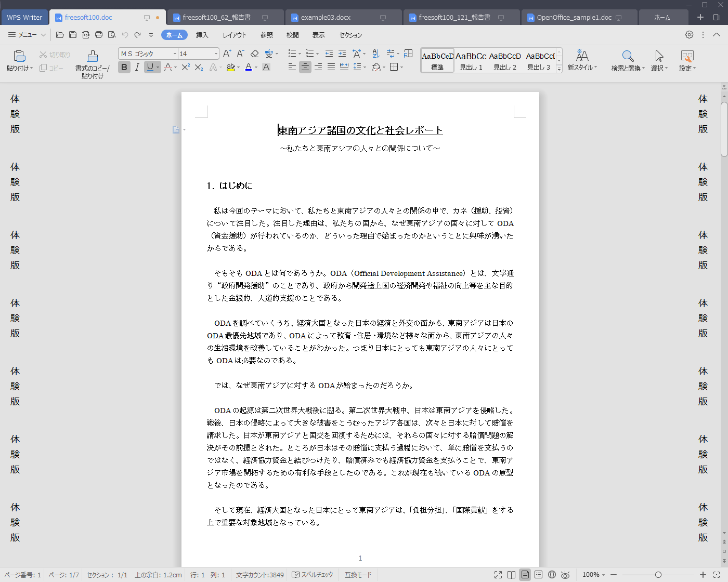Switch to example03.docx document tab
The height and width of the screenshot is (582, 728).
344,17
